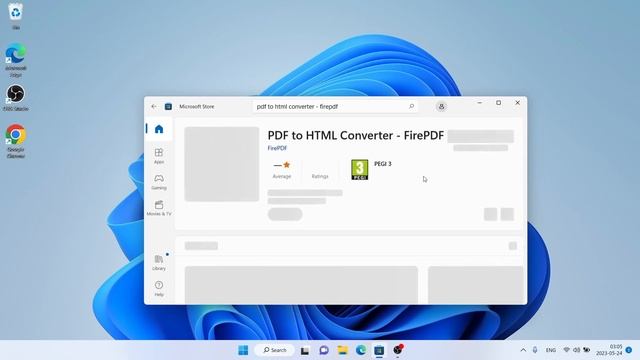Open the Apps section in the sidebar

pyautogui.click(x=159, y=156)
